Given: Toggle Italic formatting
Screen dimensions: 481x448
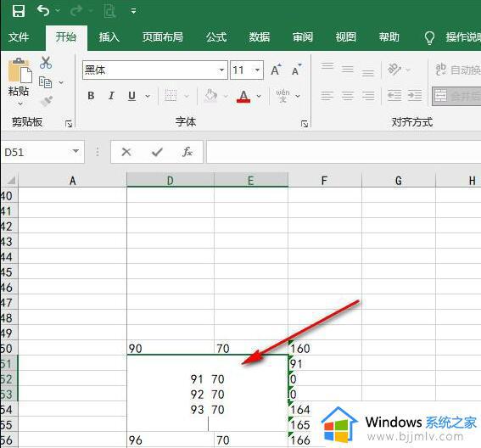Looking at the screenshot, I should point(111,96).
